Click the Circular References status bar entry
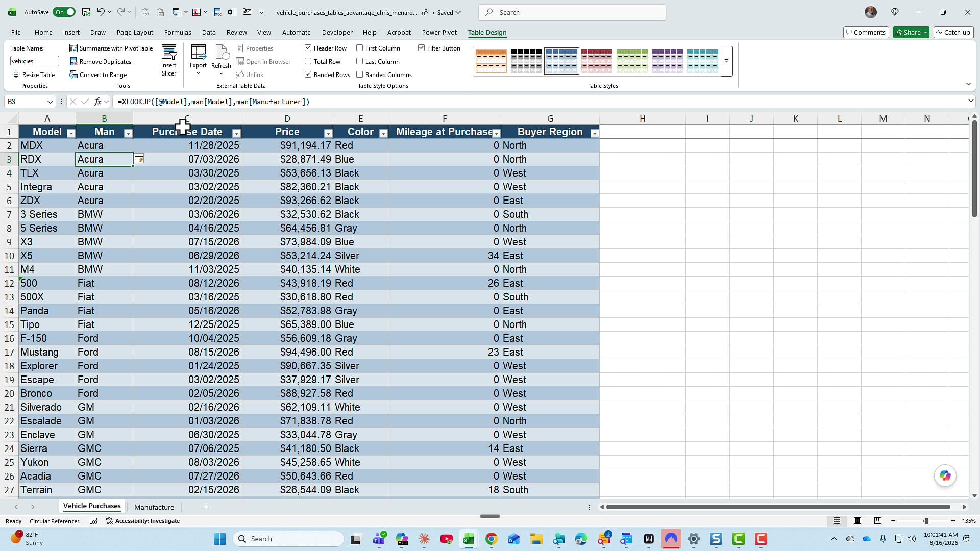This screenshot has height=551, width=980. tap(55, 521)
